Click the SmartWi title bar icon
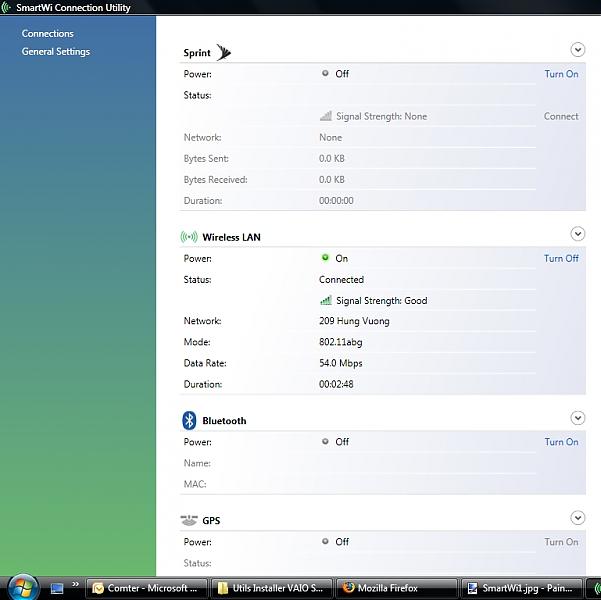This screenshot has width=601, height=600. coord(8,7)
